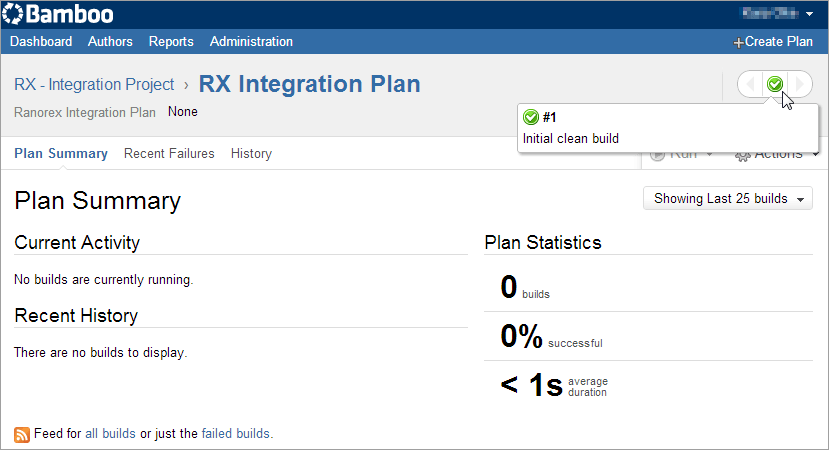Viewport: 829px width, 450px height.
Task: Go to RX - Integration Project breadcrumb
Action: [94, 84]
